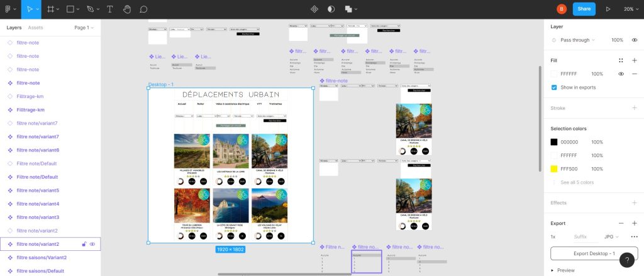The height and width of the screenshot is (276, 644).
Task: Click the Share button
Action: pos(584,9)
